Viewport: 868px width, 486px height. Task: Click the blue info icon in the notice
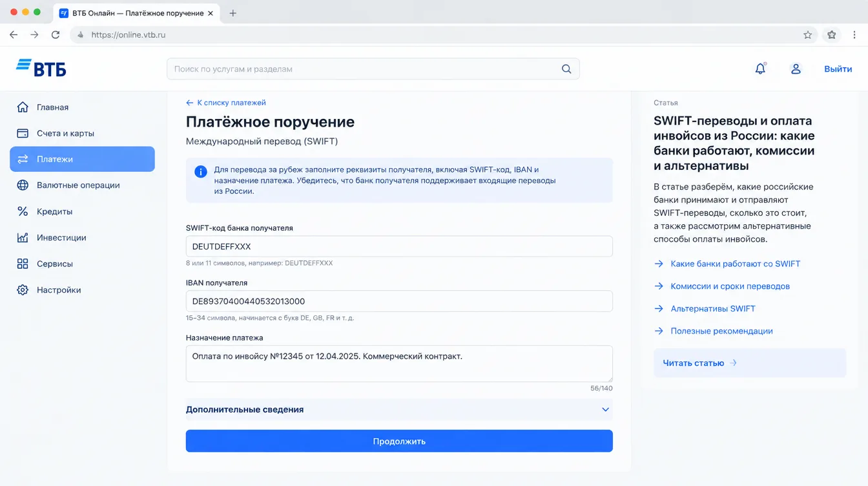pos(201,171)
